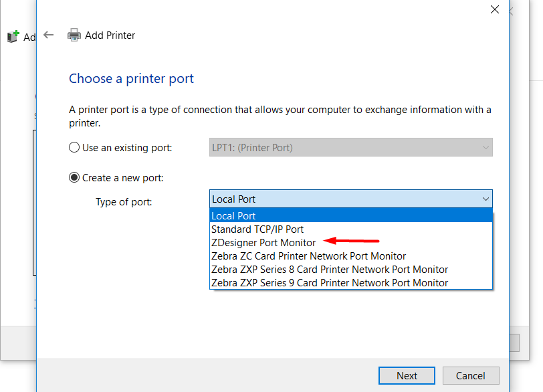The image size is (543, 392).
Task: Click the printer icon beside Add Printer title
Action: pos(74,34)
